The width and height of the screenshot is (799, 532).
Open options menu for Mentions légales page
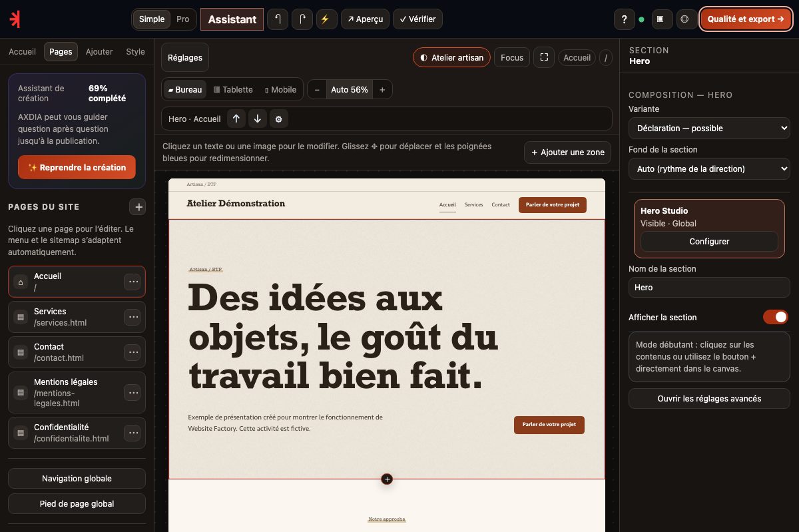tap(133, 392)
